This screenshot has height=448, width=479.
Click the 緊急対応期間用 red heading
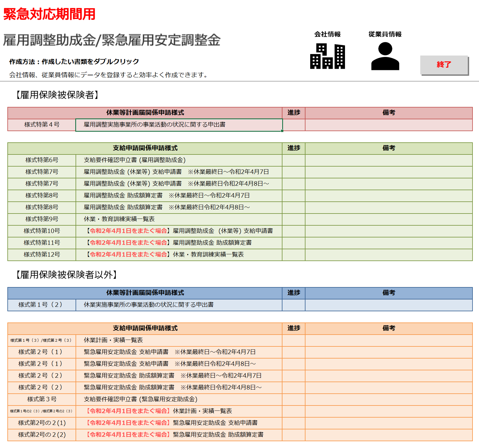49,14
